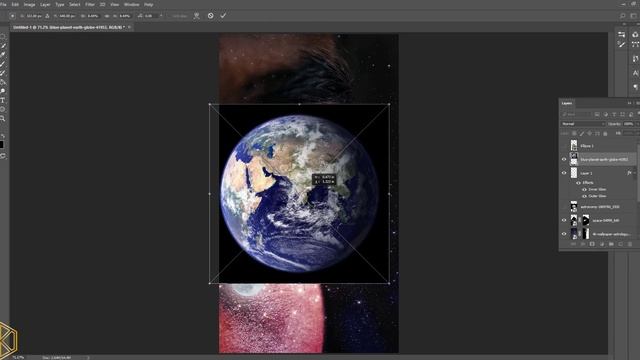Select the Zoom tool
640x360 pixels.
point(3,118)
